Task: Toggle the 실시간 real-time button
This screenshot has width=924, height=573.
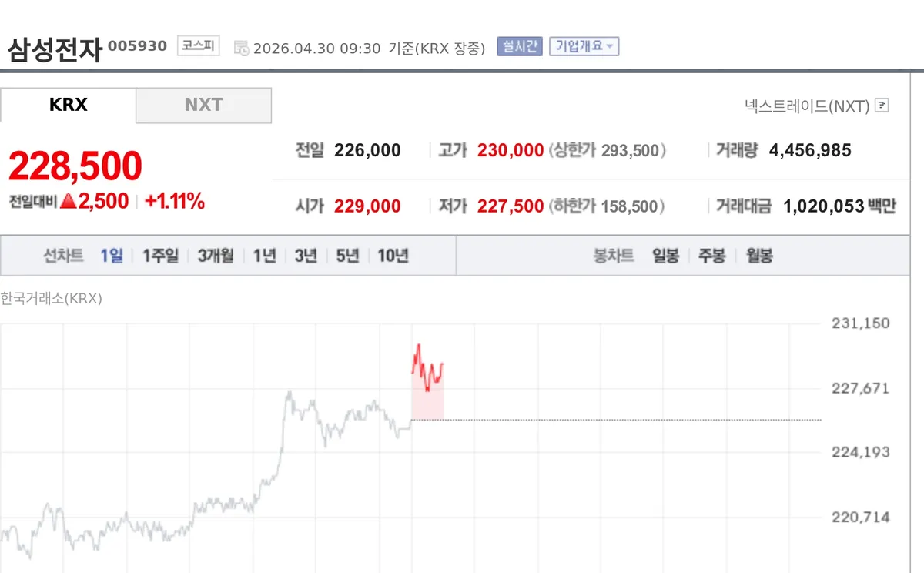Action: 520,46
